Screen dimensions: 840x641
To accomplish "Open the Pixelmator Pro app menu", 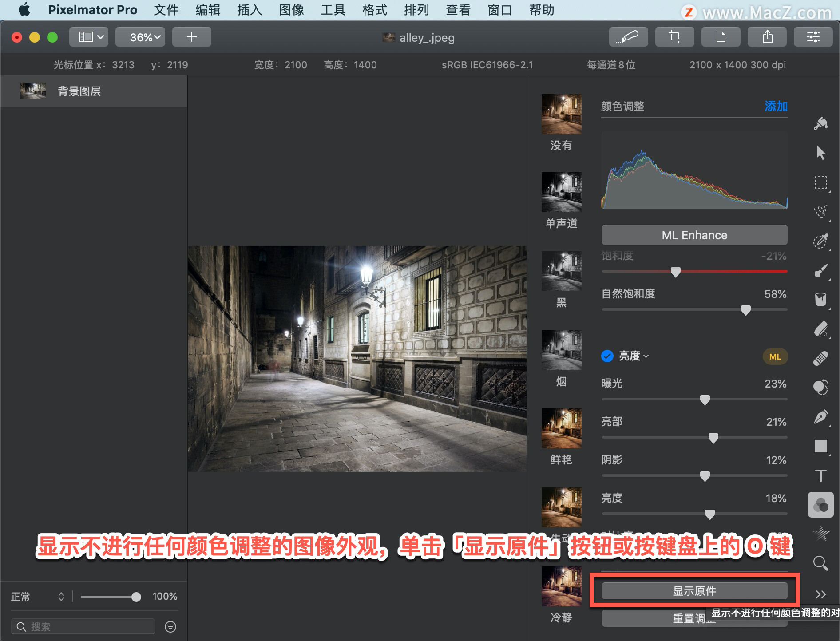I will pyautogui.click(x=92, y=10).
